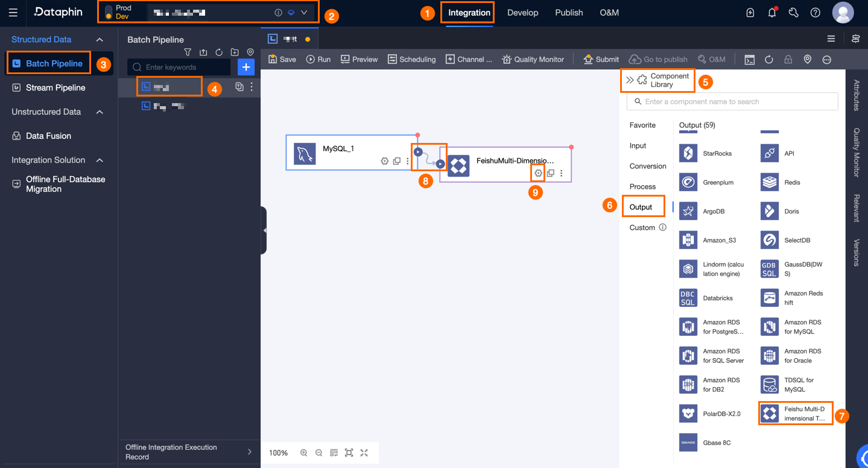Click the location pin icon in the canvas toolbar
868x468 pixels.
tap(807, 59)
